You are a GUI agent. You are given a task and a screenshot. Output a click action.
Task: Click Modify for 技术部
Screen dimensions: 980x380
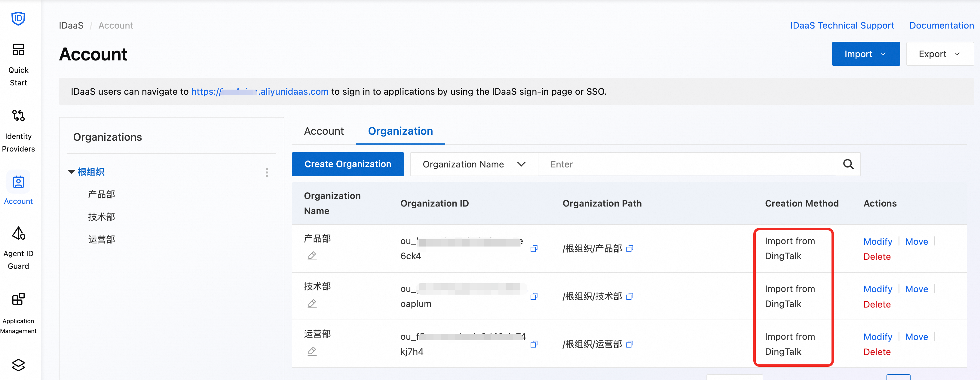point(878,289)
